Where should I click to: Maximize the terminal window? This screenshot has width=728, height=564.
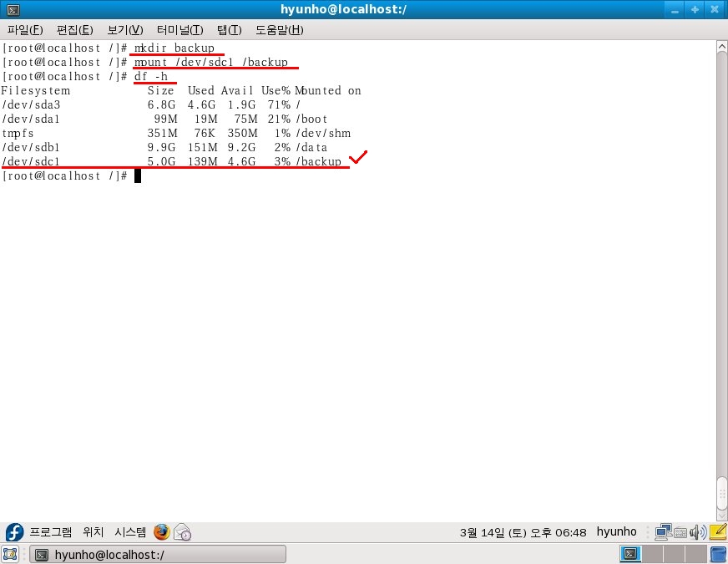coord(695,10)
